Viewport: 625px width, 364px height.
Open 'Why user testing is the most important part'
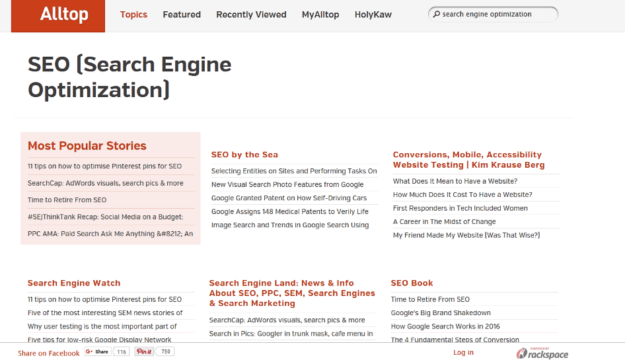[x=102, y=326]
